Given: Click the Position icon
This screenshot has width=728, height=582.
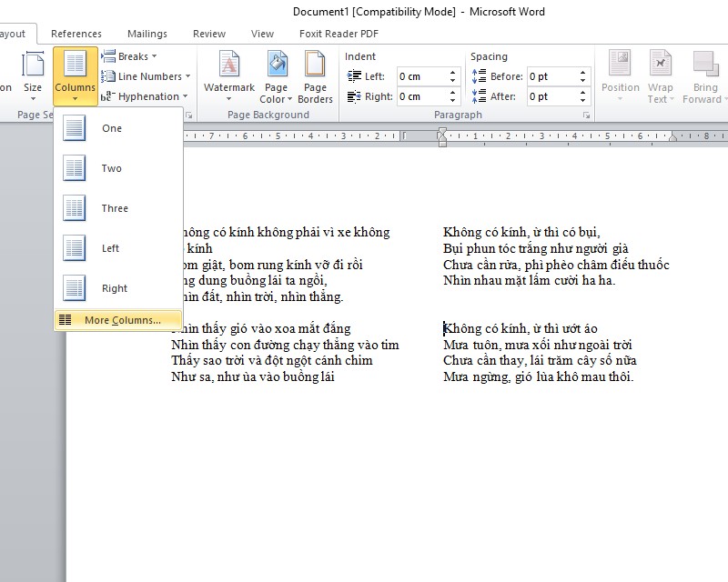Looking at the screenshot, I should [x=620, y=63].
